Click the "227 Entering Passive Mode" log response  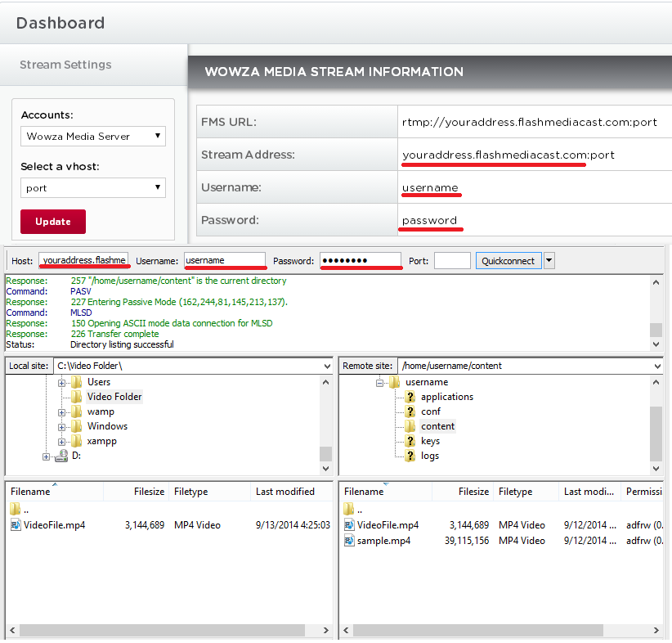coord(179,302)
